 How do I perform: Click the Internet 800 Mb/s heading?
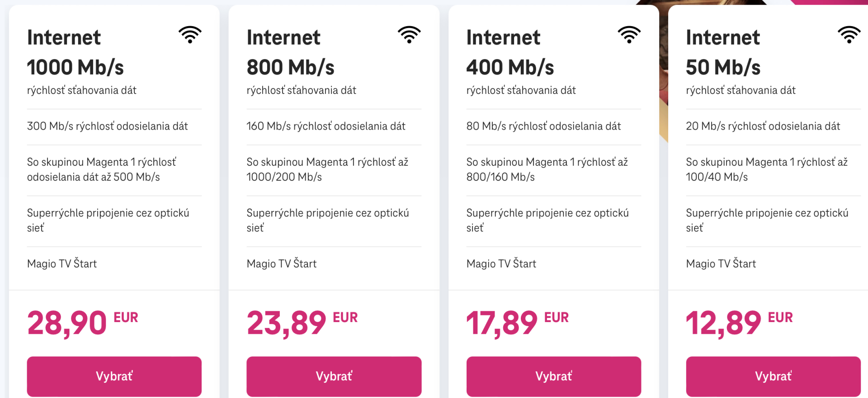point(290,52)
